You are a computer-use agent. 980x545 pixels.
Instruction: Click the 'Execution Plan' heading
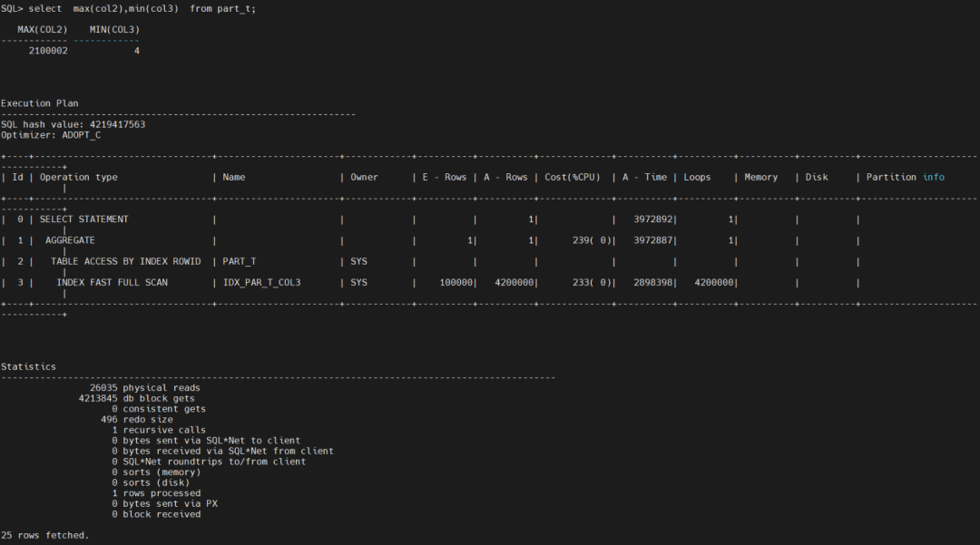point(39,103)
